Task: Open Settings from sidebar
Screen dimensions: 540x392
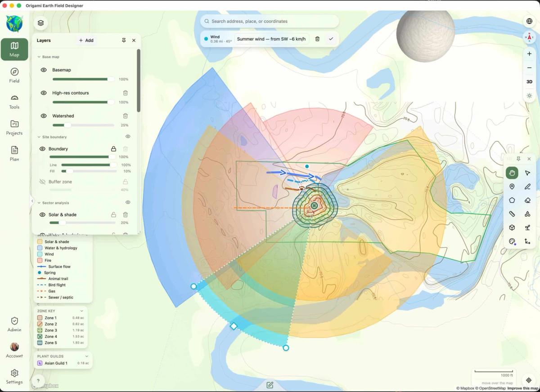Action: 14,376
